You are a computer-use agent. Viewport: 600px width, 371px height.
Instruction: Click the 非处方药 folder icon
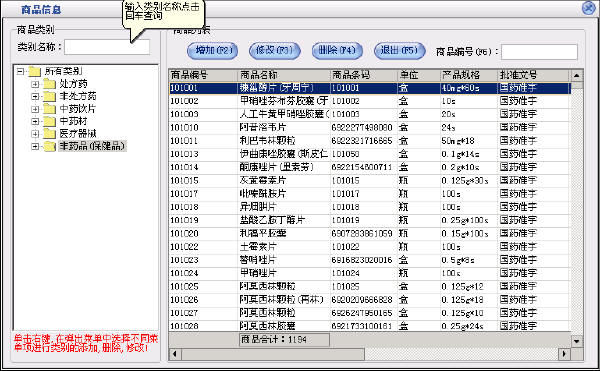(49, 96)
